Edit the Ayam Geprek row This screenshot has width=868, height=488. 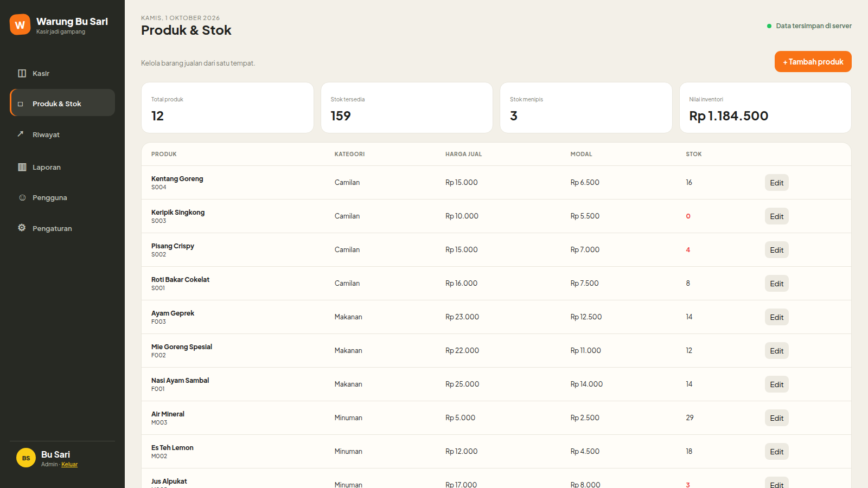pos(777,317)
